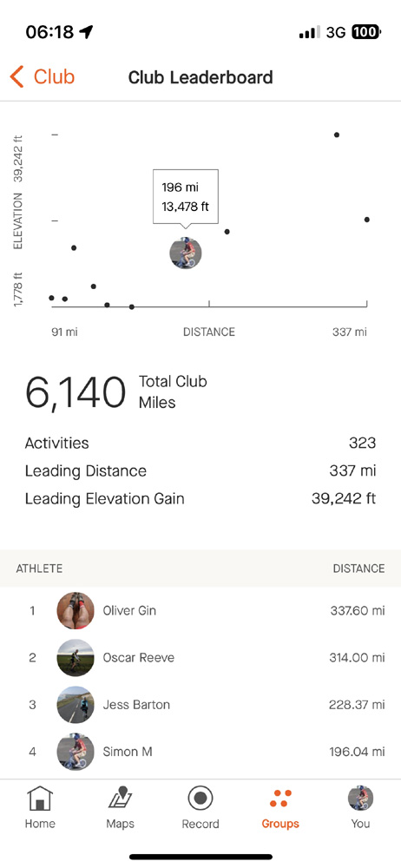Tap Oliver Gin's profile photo

point(76,610)
